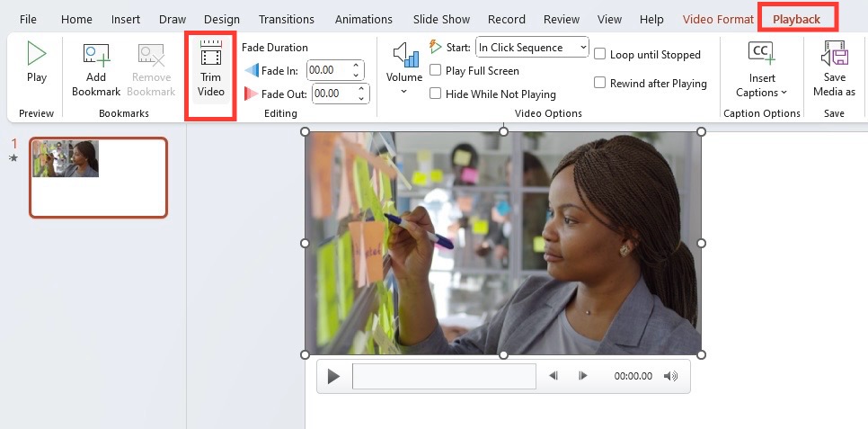Viewport: 868px width, 429px height.
Task: Enable Play Full Screen checkbox
Action: pyautogui.click(x=435, y=70)
